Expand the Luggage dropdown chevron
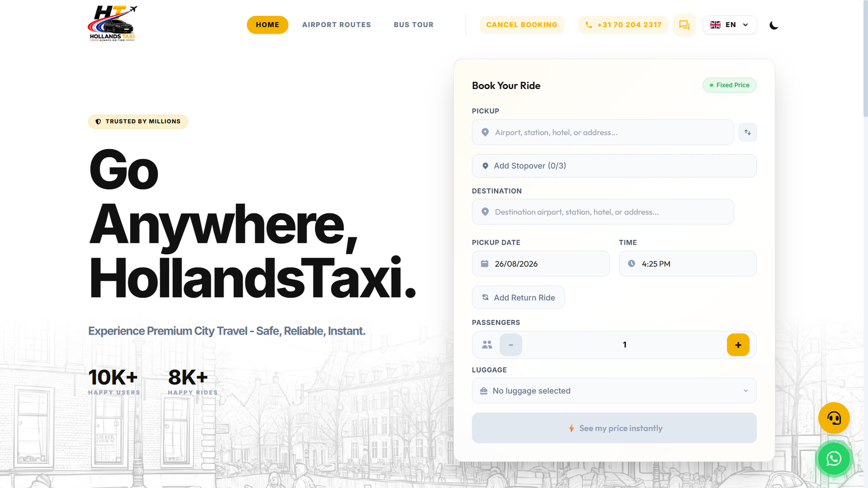 tap(745, 391)
